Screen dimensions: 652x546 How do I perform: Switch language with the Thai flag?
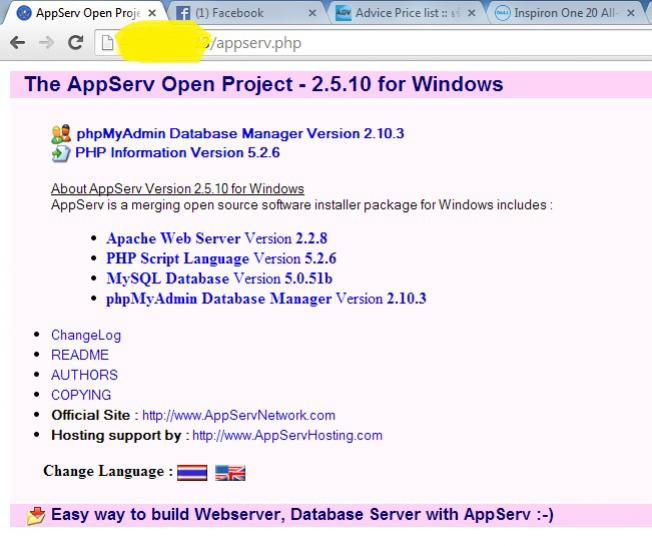(192, 472)
